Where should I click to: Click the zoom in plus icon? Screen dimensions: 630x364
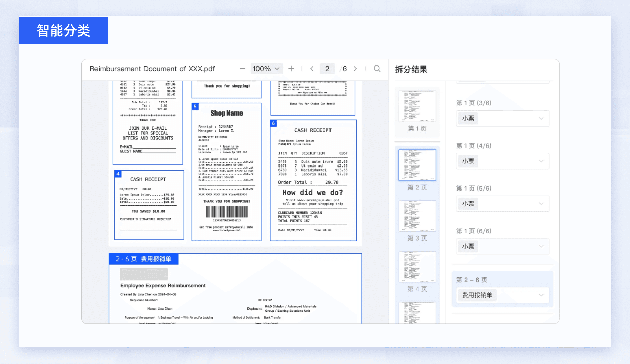(x=291, y=69)
